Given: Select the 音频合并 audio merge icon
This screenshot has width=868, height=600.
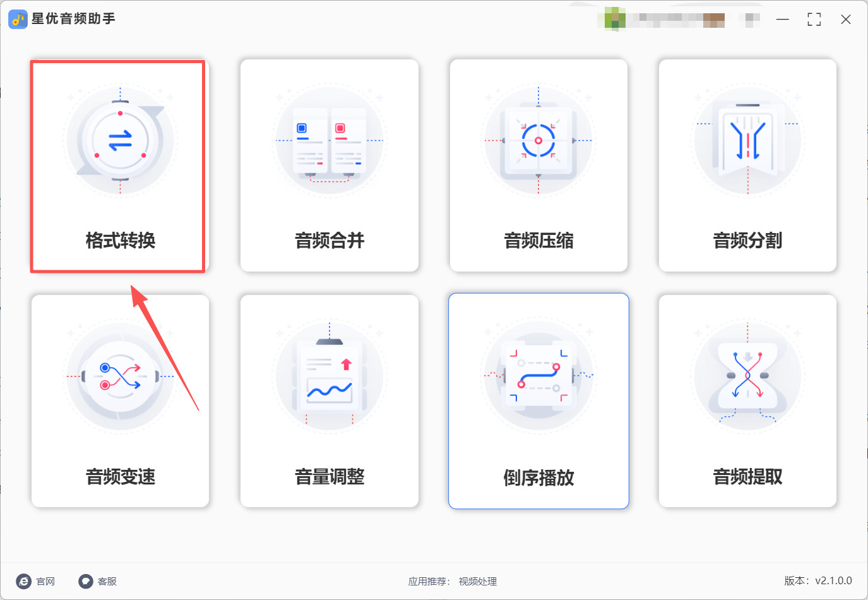Looking at the screenshot, I should 330,140.
